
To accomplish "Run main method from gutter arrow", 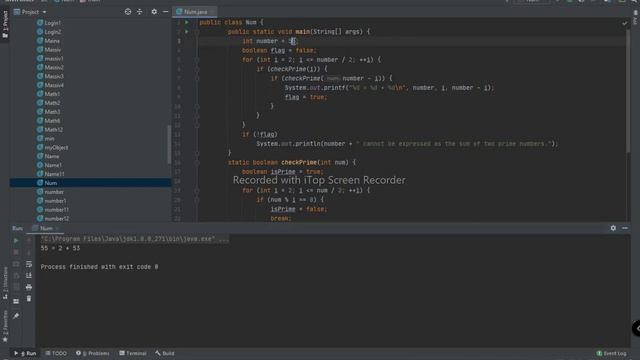I will [187, 31].
